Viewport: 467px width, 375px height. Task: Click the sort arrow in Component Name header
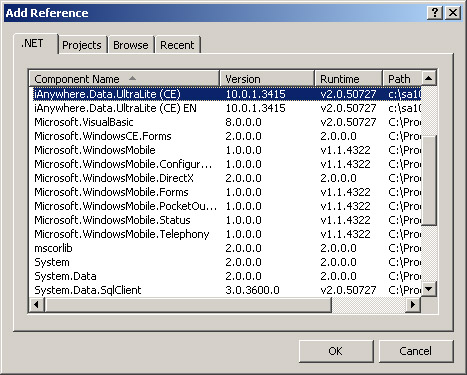132,78
